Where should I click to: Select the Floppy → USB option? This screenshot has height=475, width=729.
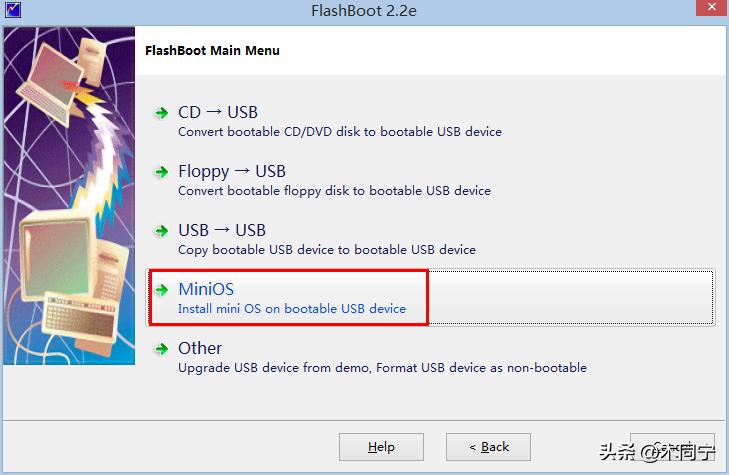coord(232,172)
